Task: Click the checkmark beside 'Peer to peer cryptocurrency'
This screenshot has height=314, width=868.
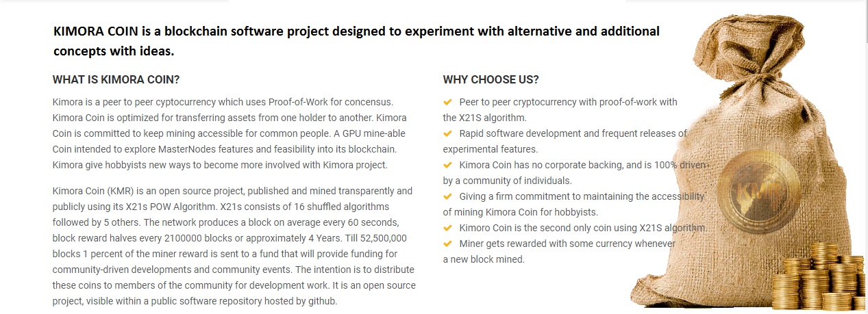Action: point(447,102)
